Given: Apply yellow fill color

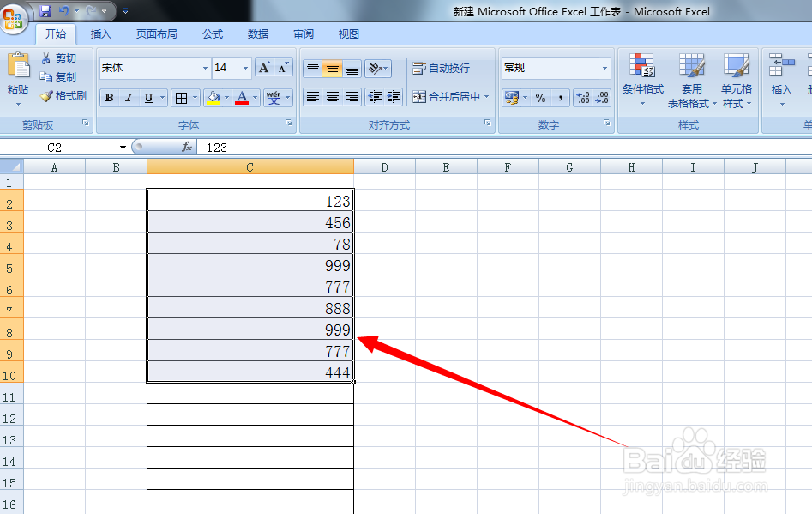Looking at the screenshot, I should pos(214,98).
